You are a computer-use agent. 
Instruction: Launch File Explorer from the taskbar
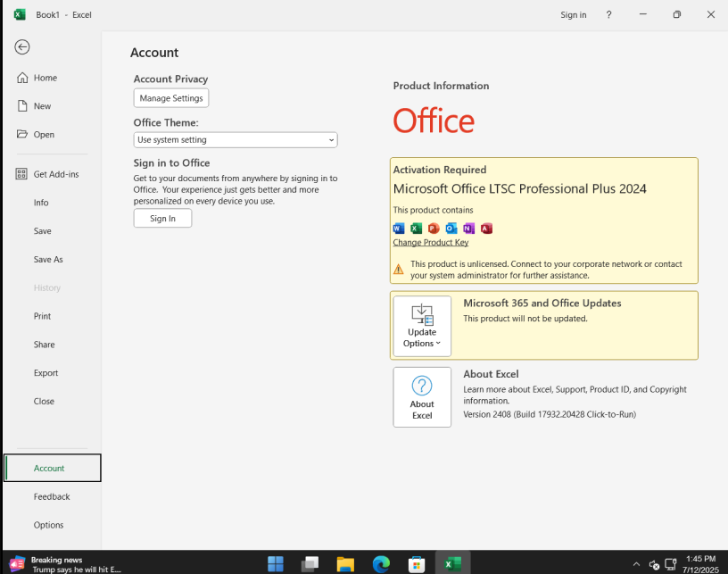(x=345, y=564)
